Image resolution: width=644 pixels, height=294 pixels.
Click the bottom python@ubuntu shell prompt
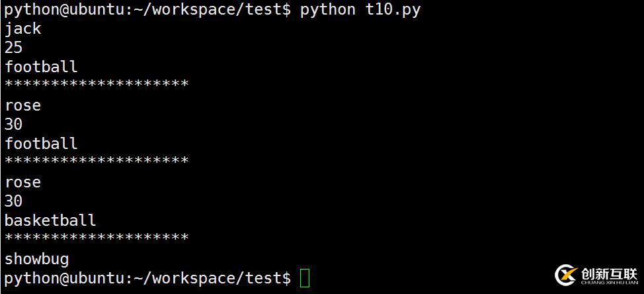pos(147,278)
